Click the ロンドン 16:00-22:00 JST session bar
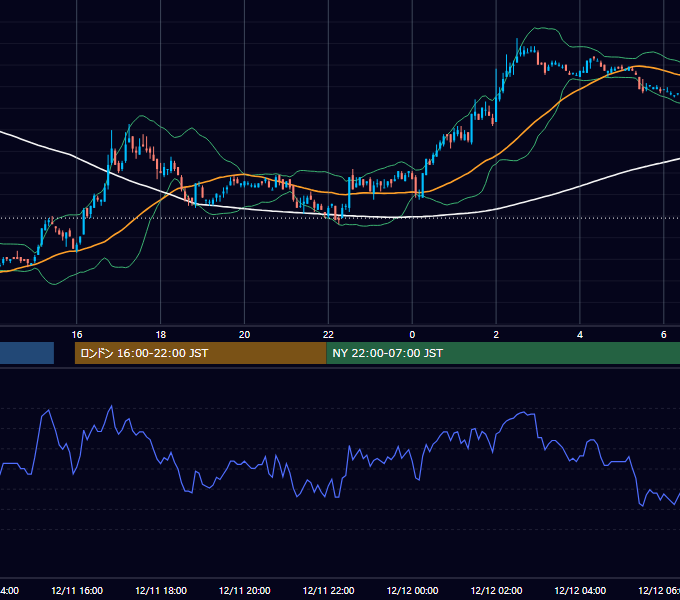Image resolution: width=680 pixels, height=600 pixels. click(200, 353)
